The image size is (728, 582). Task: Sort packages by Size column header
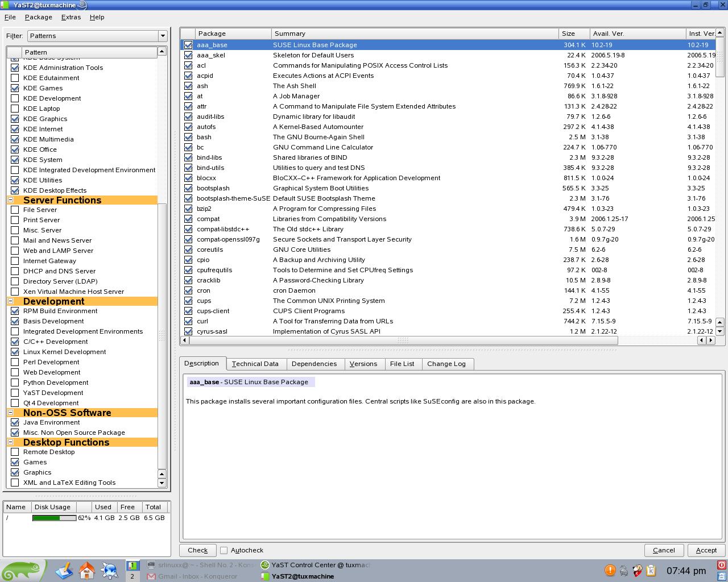coord(573,34)
